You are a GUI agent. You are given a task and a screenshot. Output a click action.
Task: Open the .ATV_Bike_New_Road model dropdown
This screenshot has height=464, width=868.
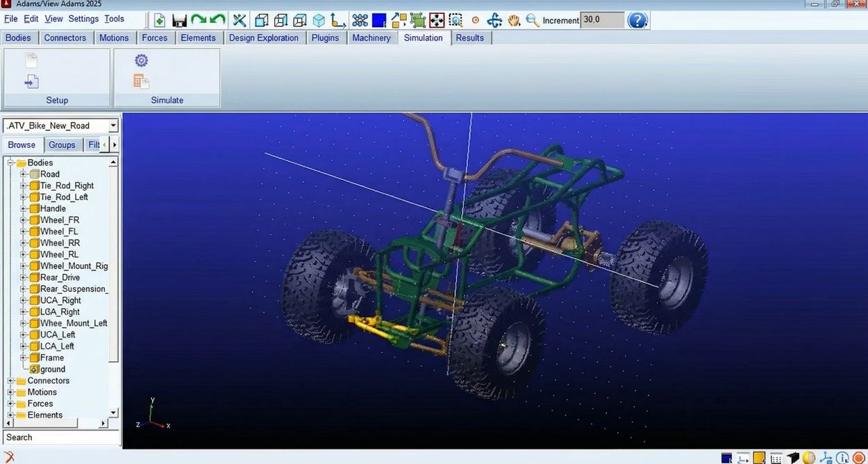[x=113, y=126]
